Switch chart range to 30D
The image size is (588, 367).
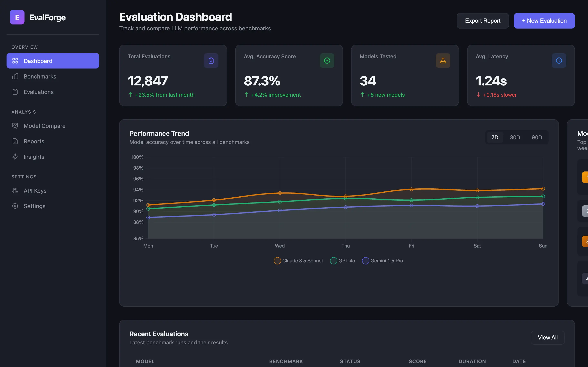(515, 137)
